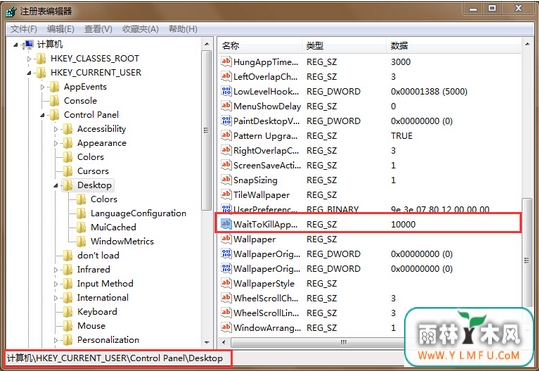This screenshot has height=372, width=539.
Task: Click the TRUE data value
Action: (x=402, y=136)
